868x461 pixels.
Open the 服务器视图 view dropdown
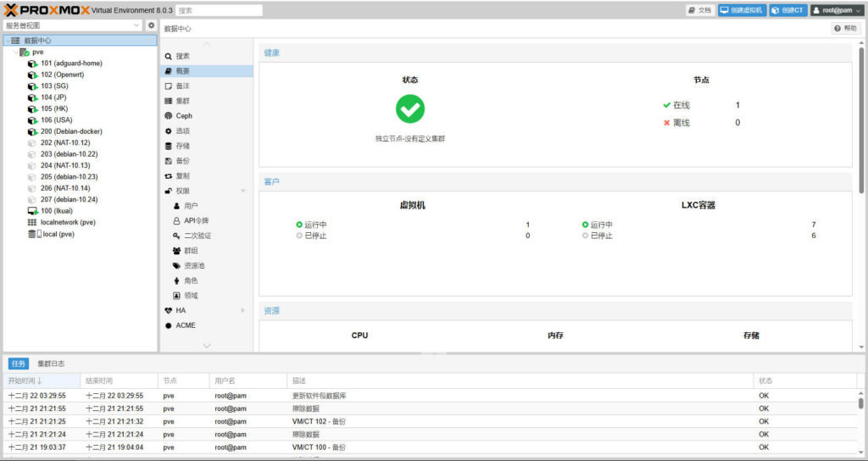(x=72, y=26)
